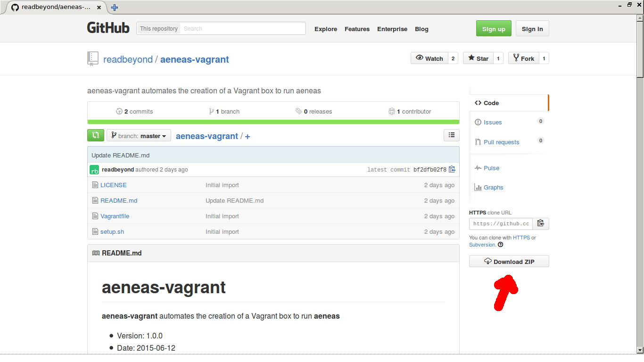Copy the latest commit SHA to clipboard
The height and width of the screenshot is (362, 644).
pos(452,169)
